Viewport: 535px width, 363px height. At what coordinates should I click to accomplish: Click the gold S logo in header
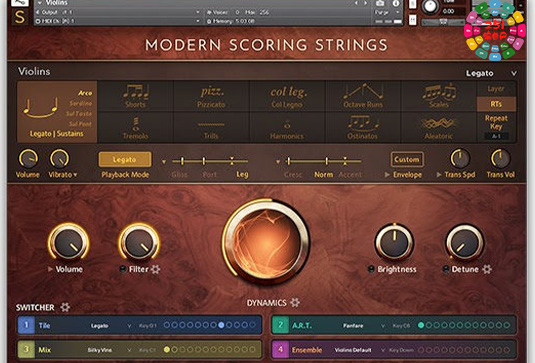pyautogui.click(x=20, y=17)
